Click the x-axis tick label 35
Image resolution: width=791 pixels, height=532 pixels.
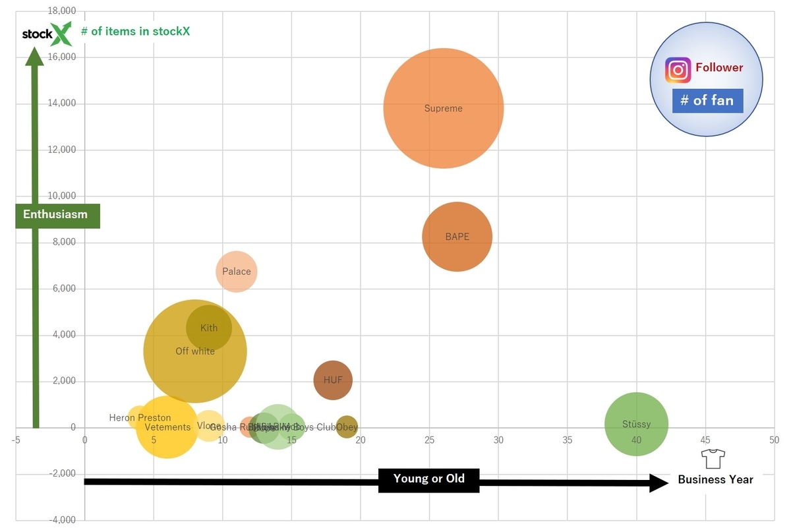568,440
